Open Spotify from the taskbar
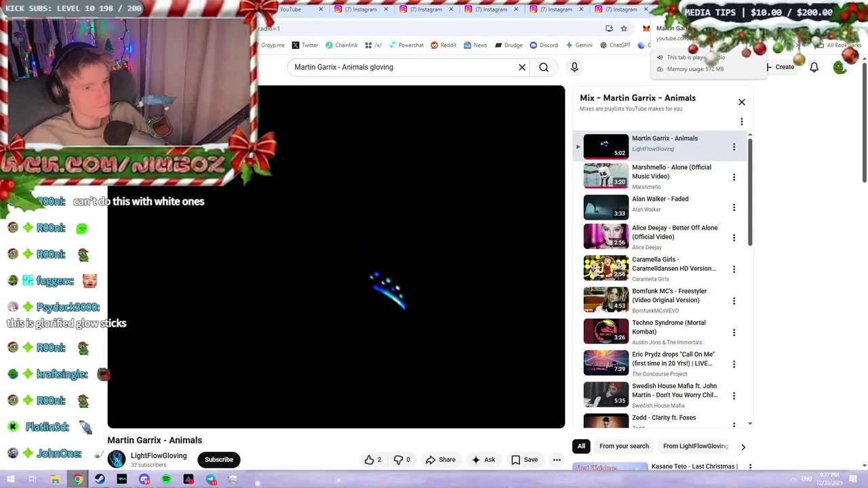 tap(166, 479)
